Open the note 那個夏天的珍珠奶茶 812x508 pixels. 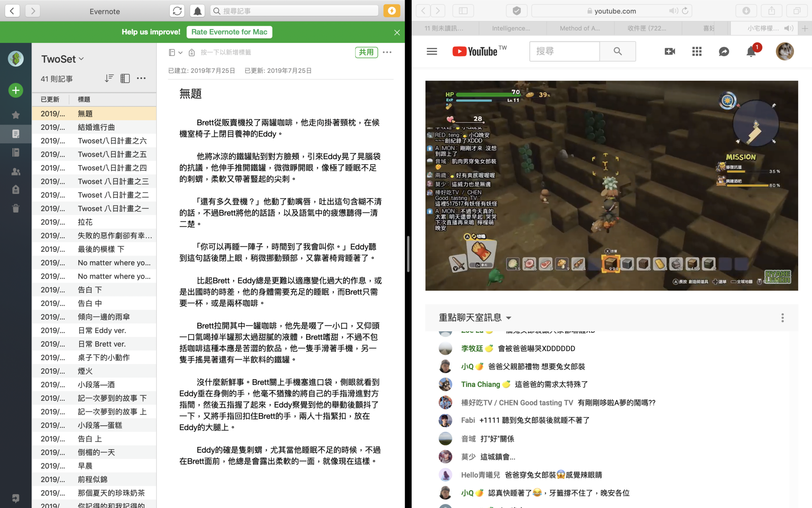[x=94, y=493]
